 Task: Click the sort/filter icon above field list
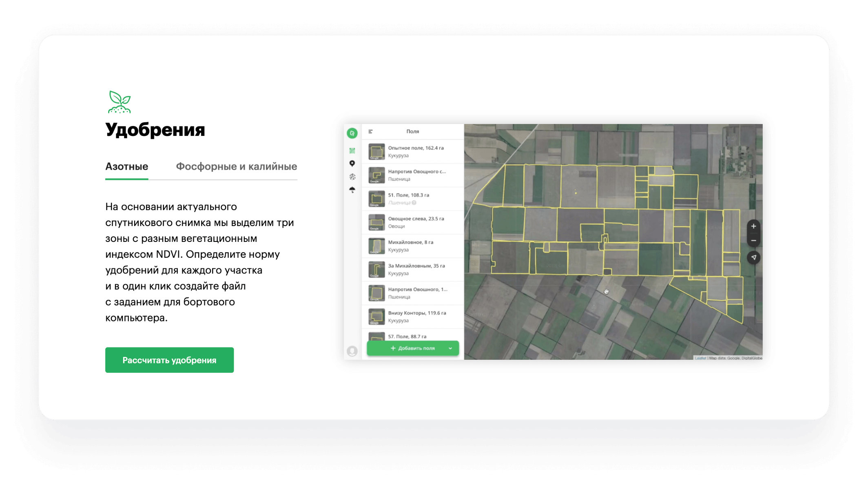(x=370, y=131)
